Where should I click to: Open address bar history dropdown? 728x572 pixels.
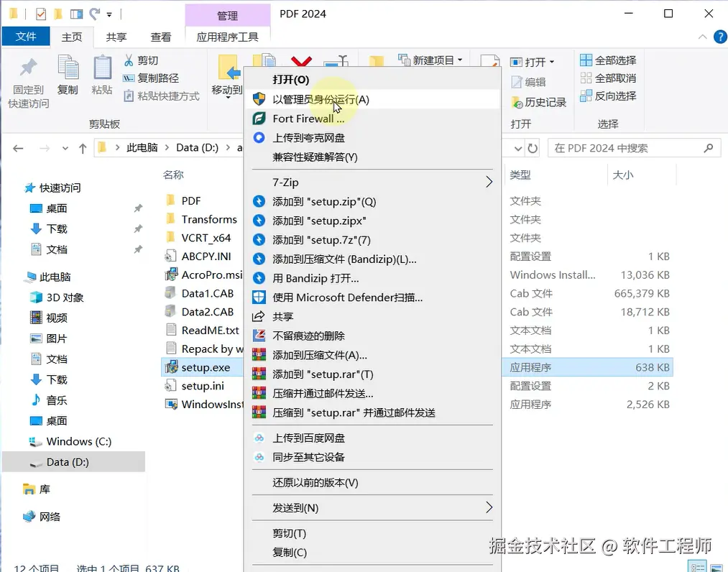point(518,149)
